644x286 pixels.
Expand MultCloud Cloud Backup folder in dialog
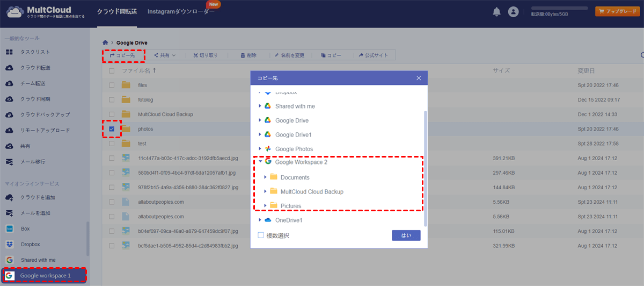point(265,191)
